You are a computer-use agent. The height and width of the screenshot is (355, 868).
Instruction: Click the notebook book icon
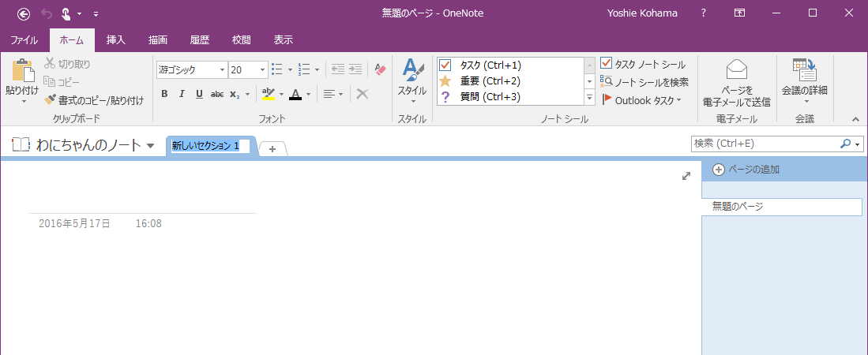[21, 145]
